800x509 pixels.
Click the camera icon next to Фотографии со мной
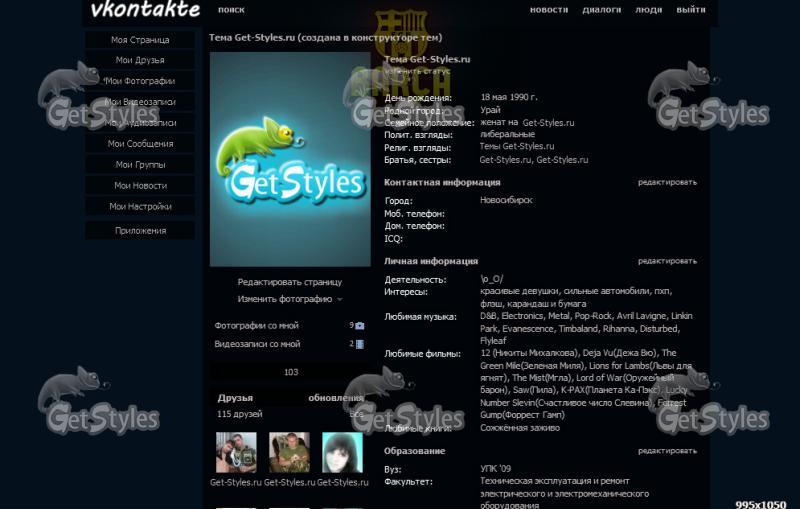point(360,325)
